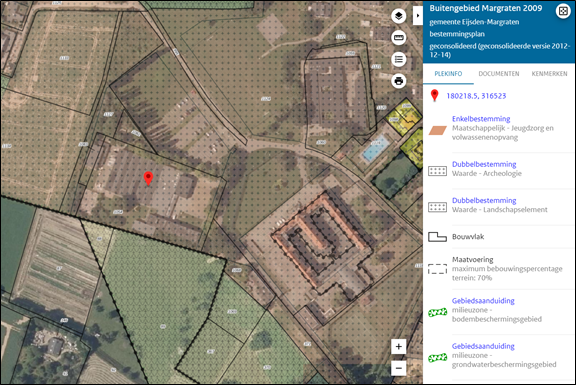The height and width of the screenshot is (385, 576).
Task: Click the print map icon
Action: pos(399,81)
